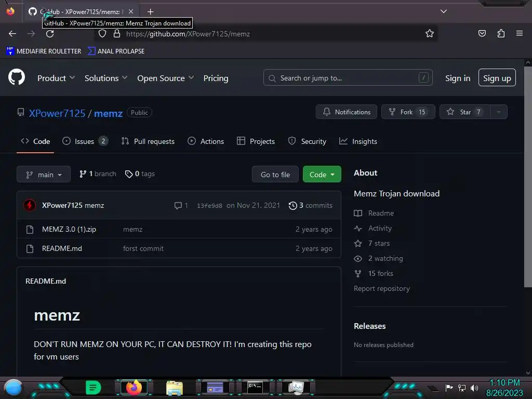View the 7 stars link

(x=372, y=243)
